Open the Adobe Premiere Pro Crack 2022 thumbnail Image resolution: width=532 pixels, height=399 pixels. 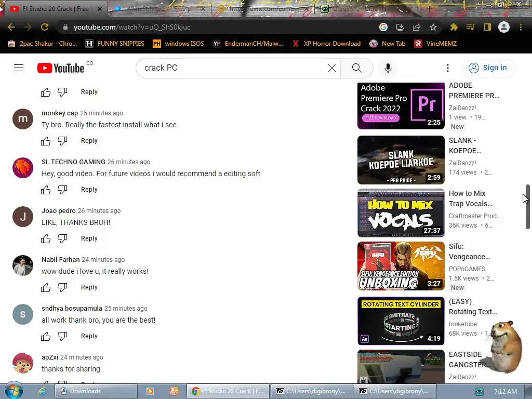[x=401, y=106]
